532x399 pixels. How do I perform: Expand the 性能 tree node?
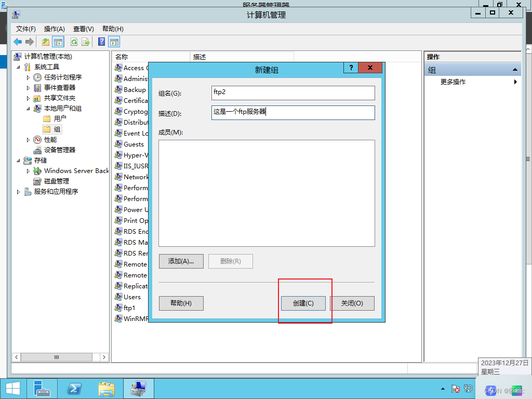[x=28, y=140]
